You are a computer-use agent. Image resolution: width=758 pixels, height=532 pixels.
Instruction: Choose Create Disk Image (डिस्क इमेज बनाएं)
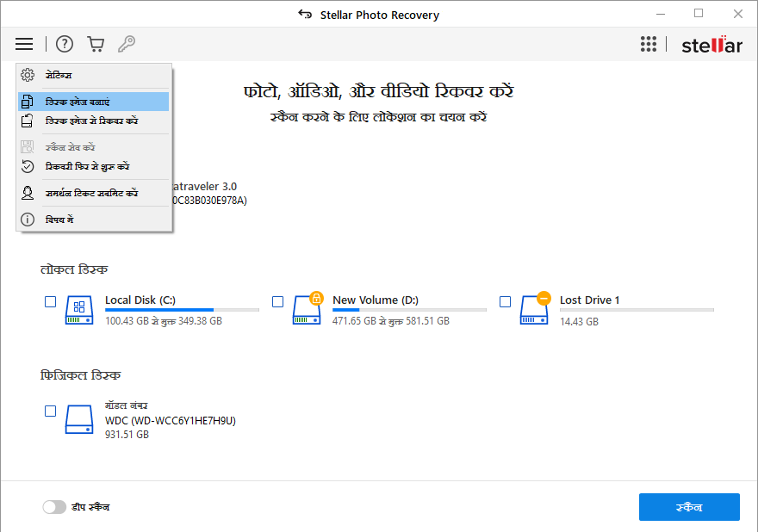[93, 102]
